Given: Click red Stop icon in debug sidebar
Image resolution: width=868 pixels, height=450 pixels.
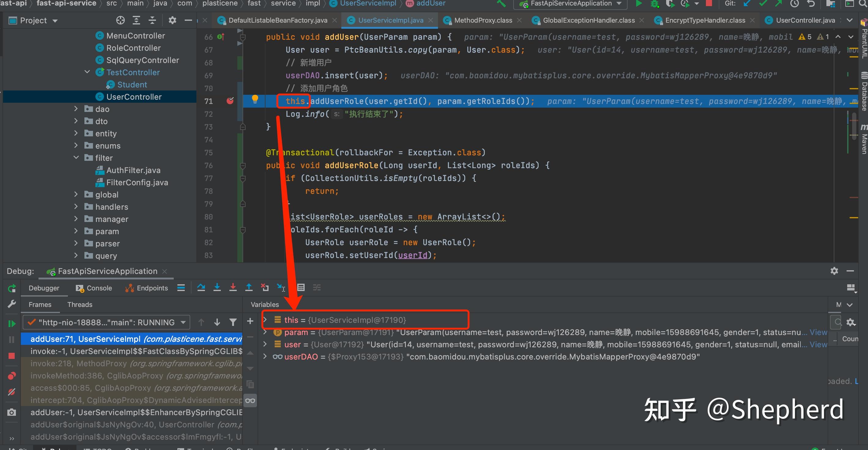Looking at the screenshot, I should [x=11, y=356].
